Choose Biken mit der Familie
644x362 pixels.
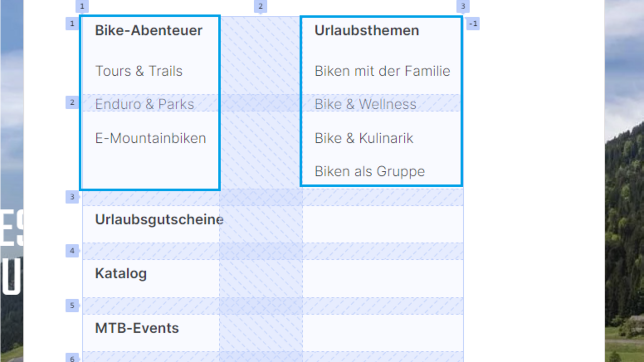[x=382, y=71]
